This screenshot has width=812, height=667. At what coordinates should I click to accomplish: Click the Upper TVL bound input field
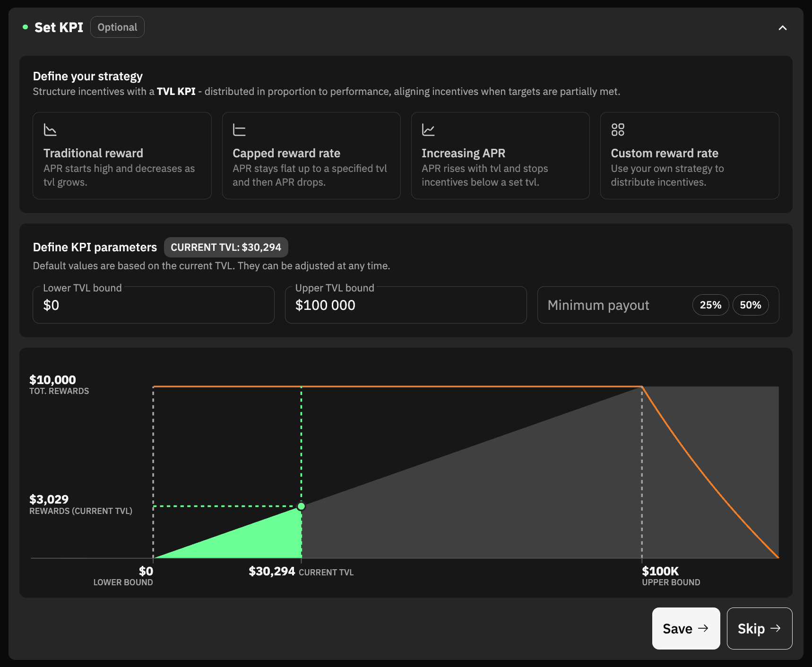[406, 305]
